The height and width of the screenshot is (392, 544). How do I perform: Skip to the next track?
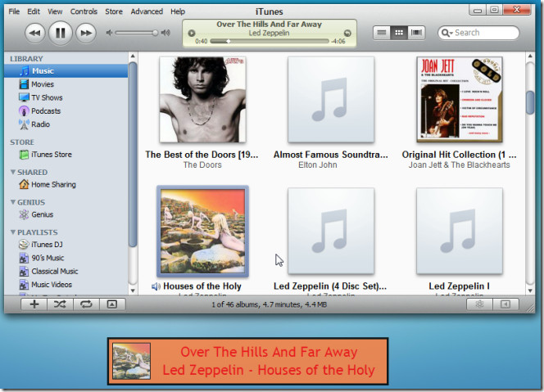(86, 34)
